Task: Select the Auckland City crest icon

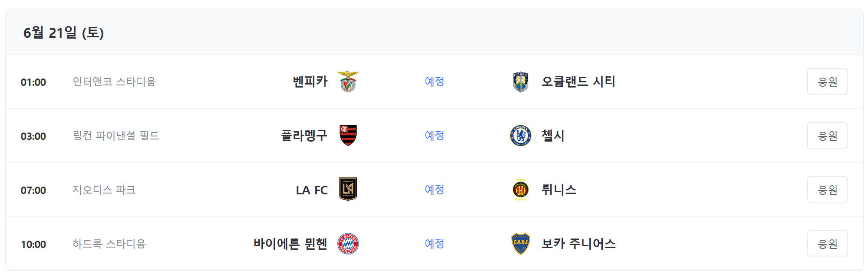Action: (520, 82)
